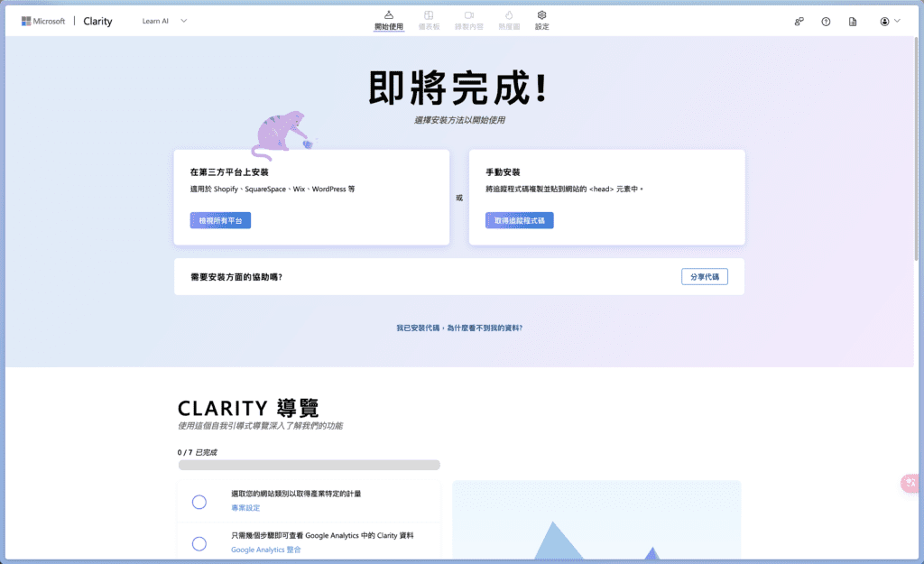Viewport: 924px width, 564px height.
Task: Click the 取得追蹤程式碼 button
Action: pos(519,220)
